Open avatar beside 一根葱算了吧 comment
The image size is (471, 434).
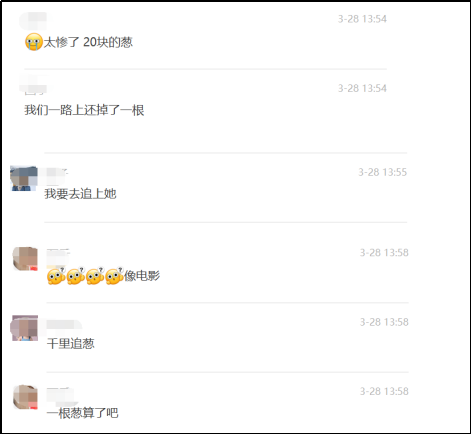(x=25, y=397)
